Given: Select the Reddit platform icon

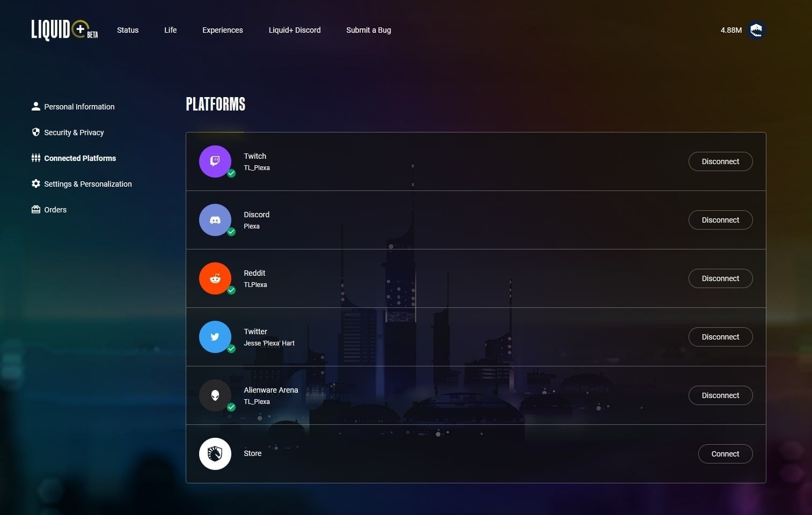Looking at the screenshot, I should [215, 278].
